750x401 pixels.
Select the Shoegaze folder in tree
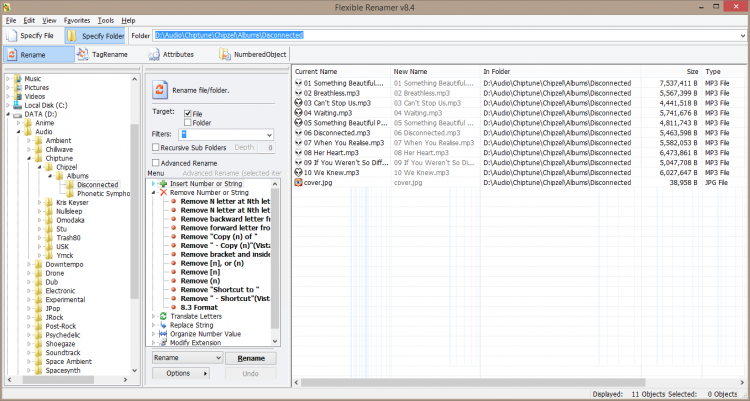[x=60, y=344]
